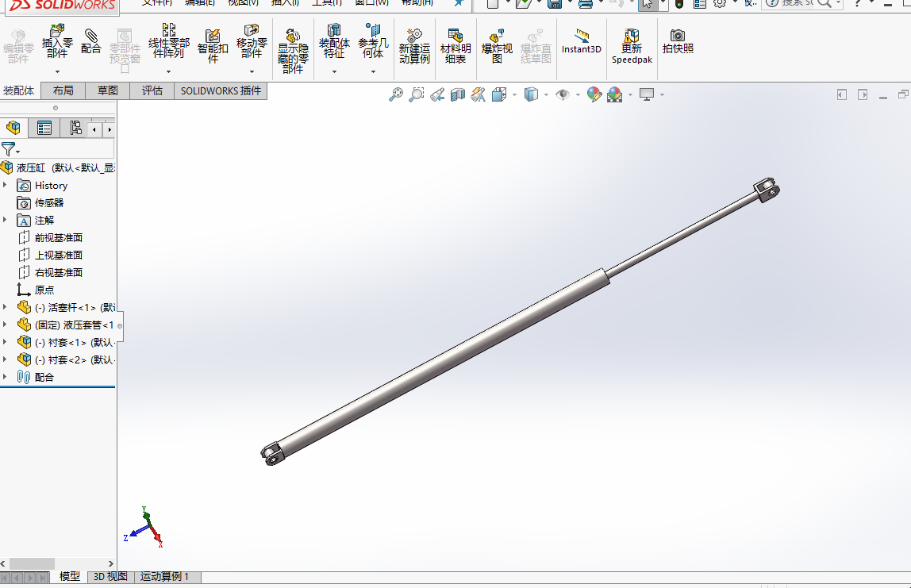Select Zoom to Area tool
Image resolution: width=911 pixels, height=588 pixels.
[x=416, y=94]
